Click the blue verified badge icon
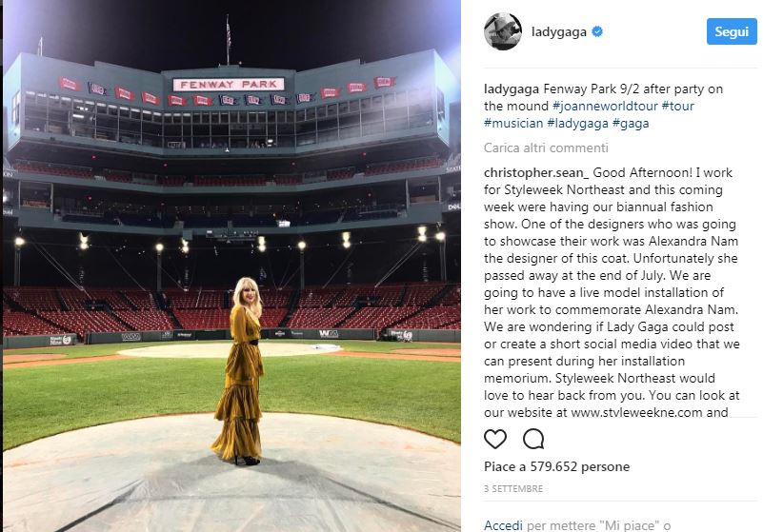This screenshot has height=532, width=763. pyautogui.click(x=597, y=31)
